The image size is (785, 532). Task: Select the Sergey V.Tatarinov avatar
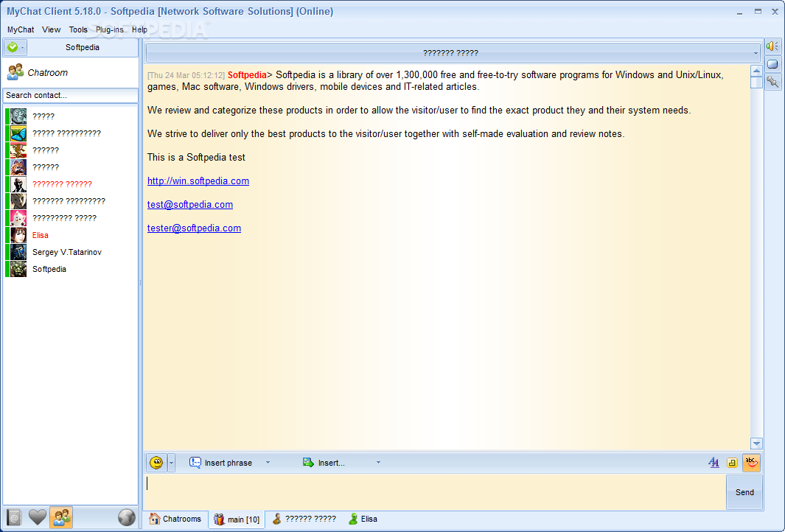[x=18, y=252]
